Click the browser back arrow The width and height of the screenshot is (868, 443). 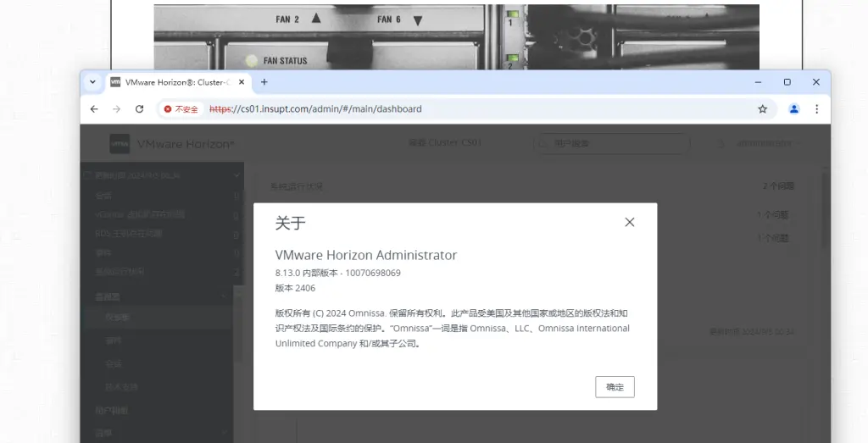coord(94,109)
